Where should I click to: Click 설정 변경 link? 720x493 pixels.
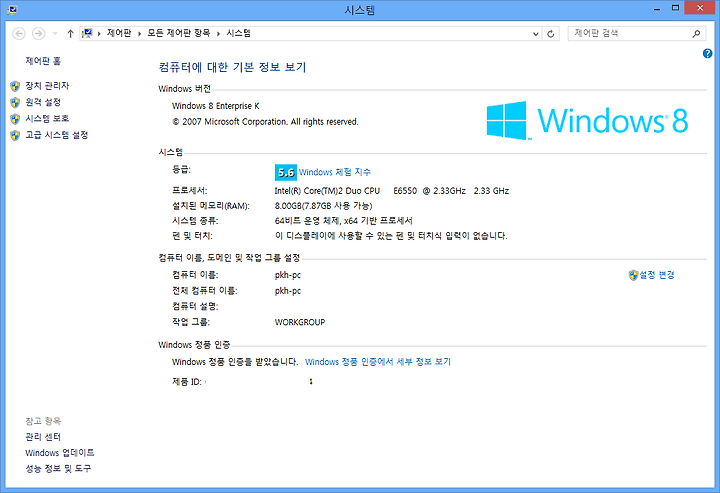coord(657,275)
